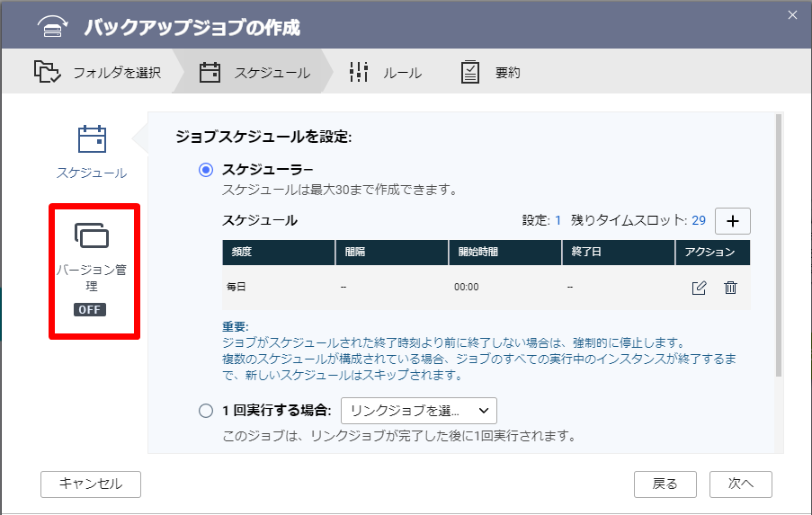Click the 重要: notice heading
This screenshot has width=812, height=515.
(236, 326)
